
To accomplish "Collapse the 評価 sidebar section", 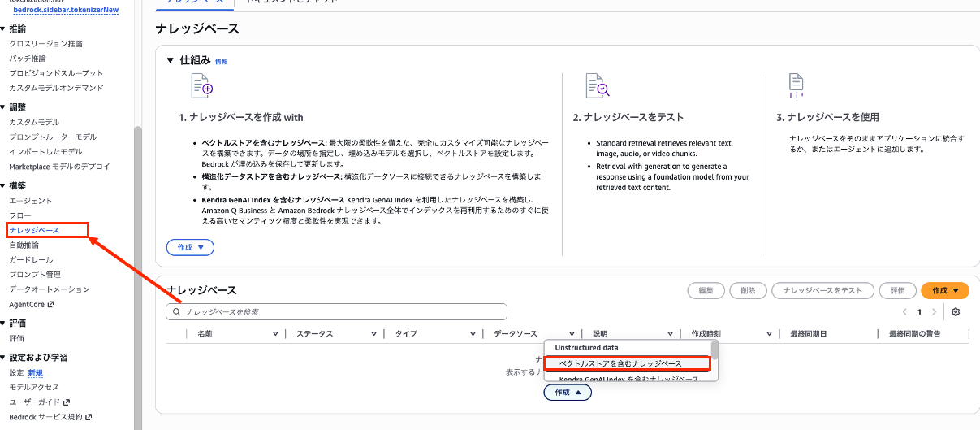I will click(x=3, y=323).
